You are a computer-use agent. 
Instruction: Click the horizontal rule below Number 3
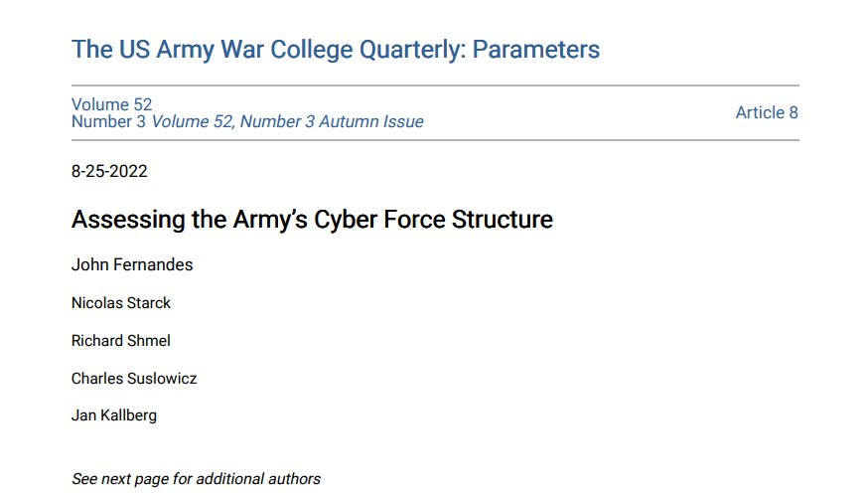click(435, 140)
